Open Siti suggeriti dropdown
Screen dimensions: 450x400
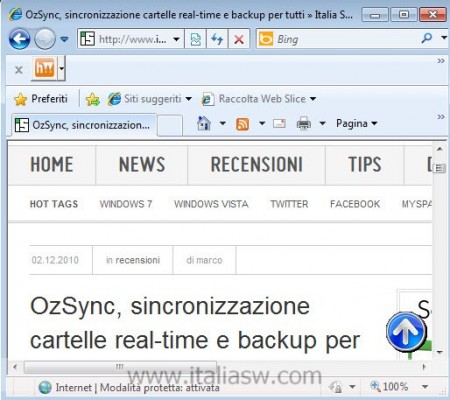[x=150, y=99]
